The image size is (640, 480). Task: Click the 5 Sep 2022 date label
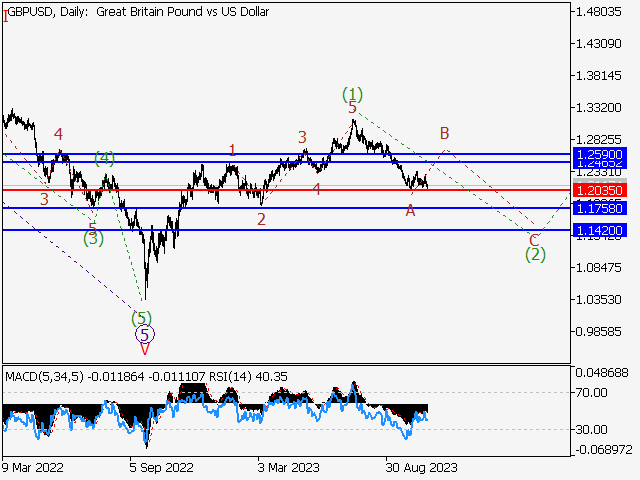[161, 467]
